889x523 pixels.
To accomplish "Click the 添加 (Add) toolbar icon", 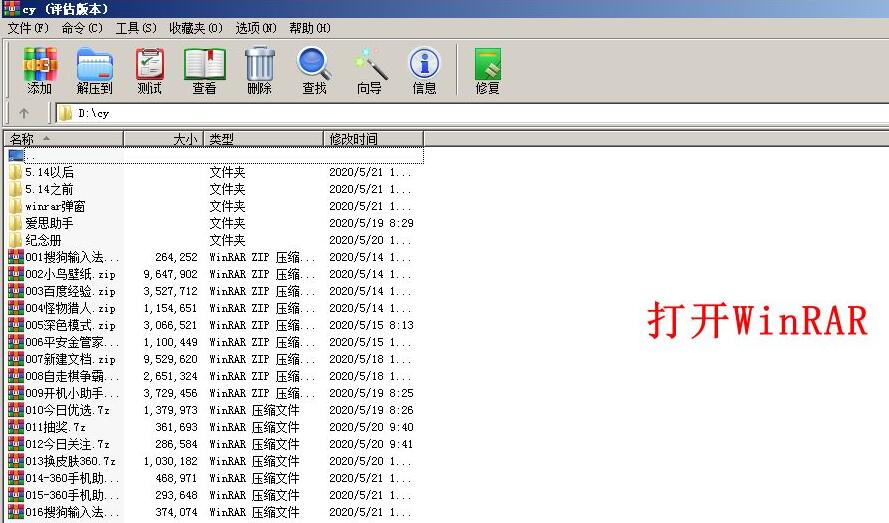I will point(40,70).
